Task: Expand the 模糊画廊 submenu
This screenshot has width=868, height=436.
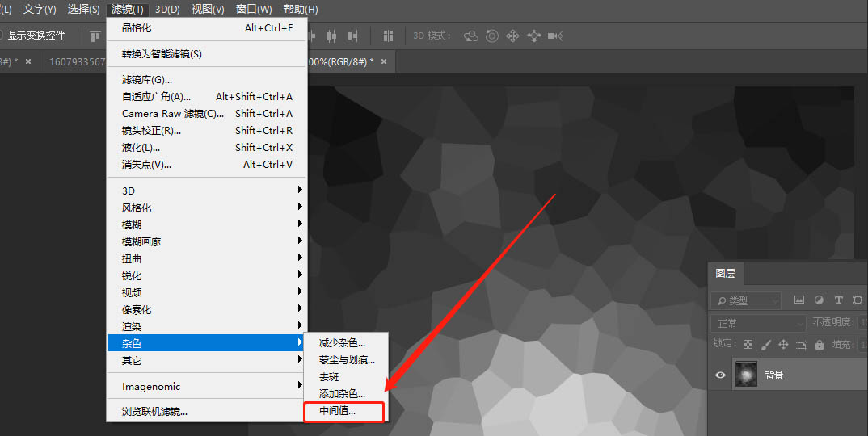Action: coord(206,241)
